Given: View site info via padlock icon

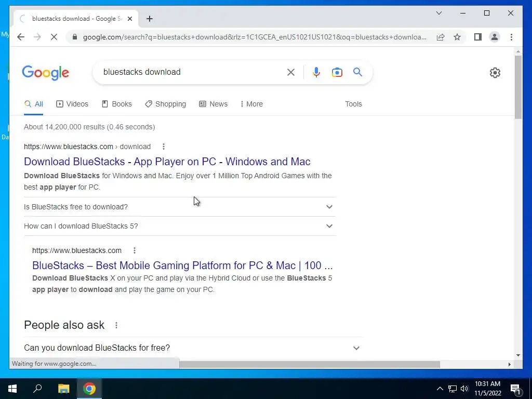Looking at the screenshot, I should coord(75,37).
